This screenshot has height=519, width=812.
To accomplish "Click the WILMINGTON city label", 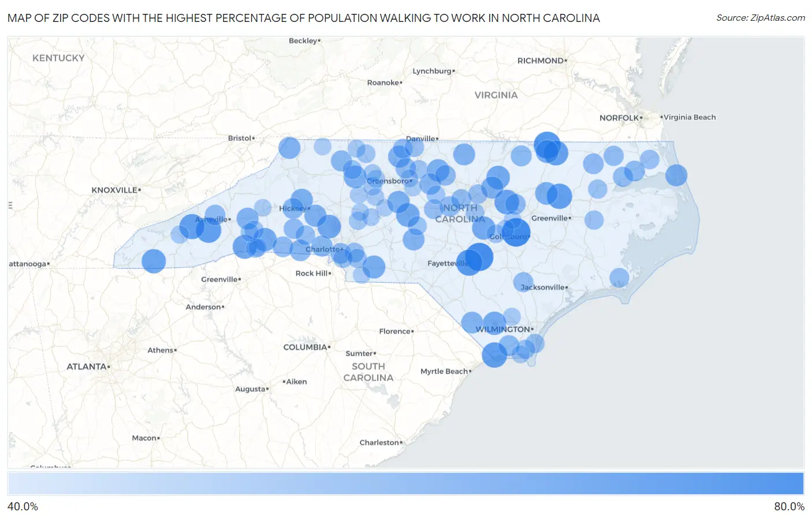I will 504,330.
